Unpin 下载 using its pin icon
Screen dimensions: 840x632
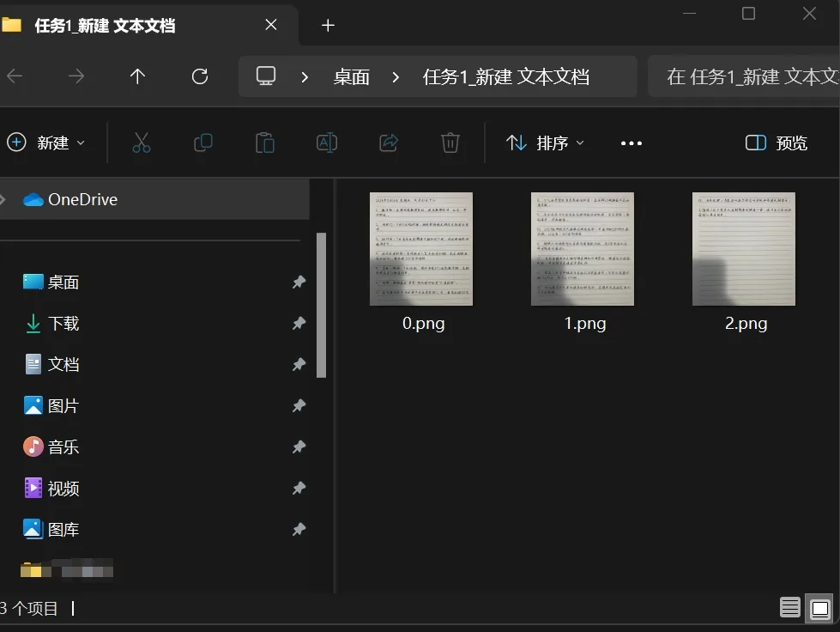pyautogui.click(x=299, y=323)
